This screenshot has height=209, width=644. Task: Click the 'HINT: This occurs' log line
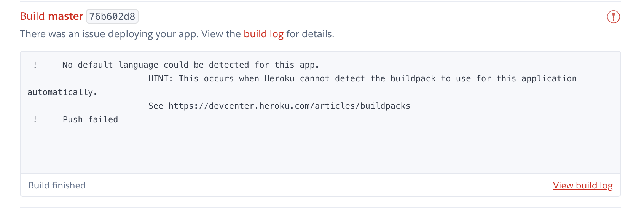[362, 79]
